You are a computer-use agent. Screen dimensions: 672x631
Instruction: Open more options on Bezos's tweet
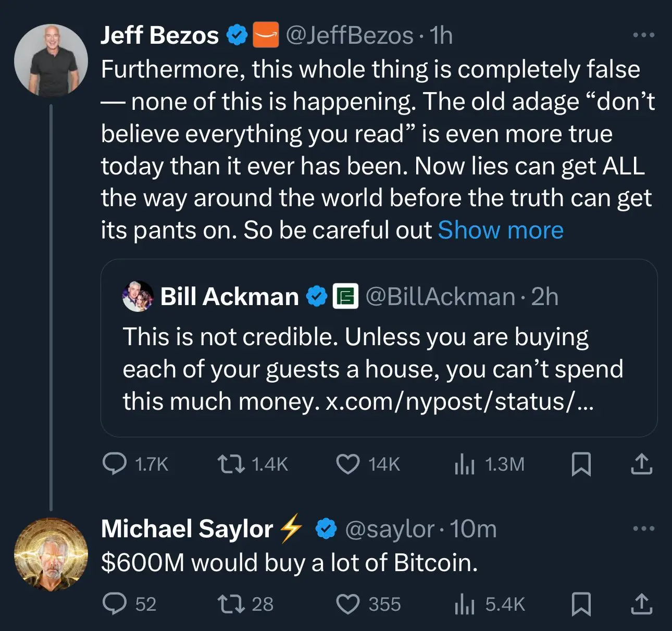[643, 35]
